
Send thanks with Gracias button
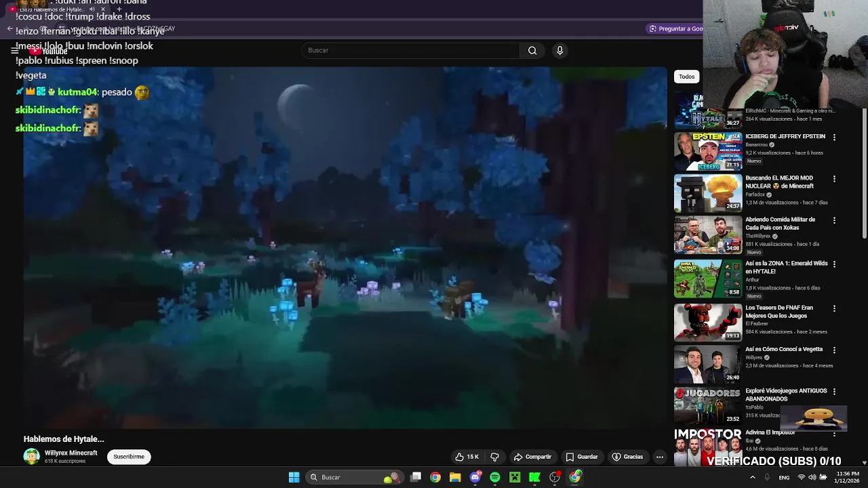[627, 457]
